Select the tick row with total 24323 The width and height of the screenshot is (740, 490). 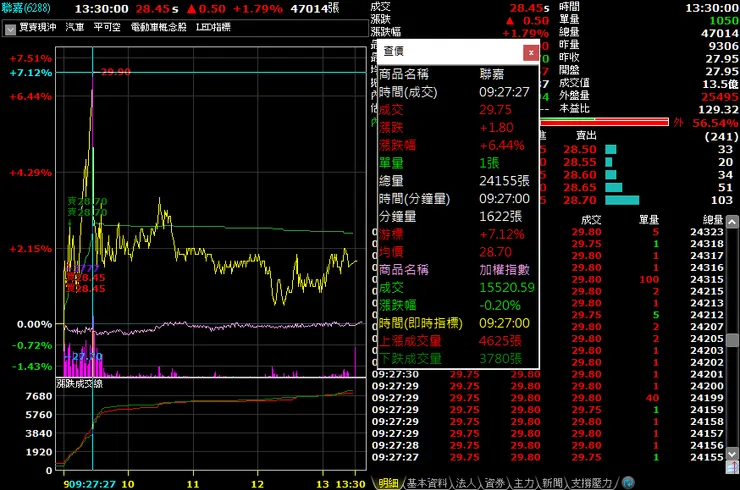(547, 232)
